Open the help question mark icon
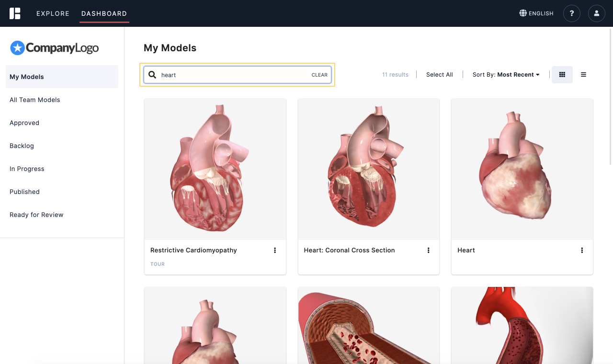Image resolution: width=613 pixels, height=364 pixels. point(572,13)
